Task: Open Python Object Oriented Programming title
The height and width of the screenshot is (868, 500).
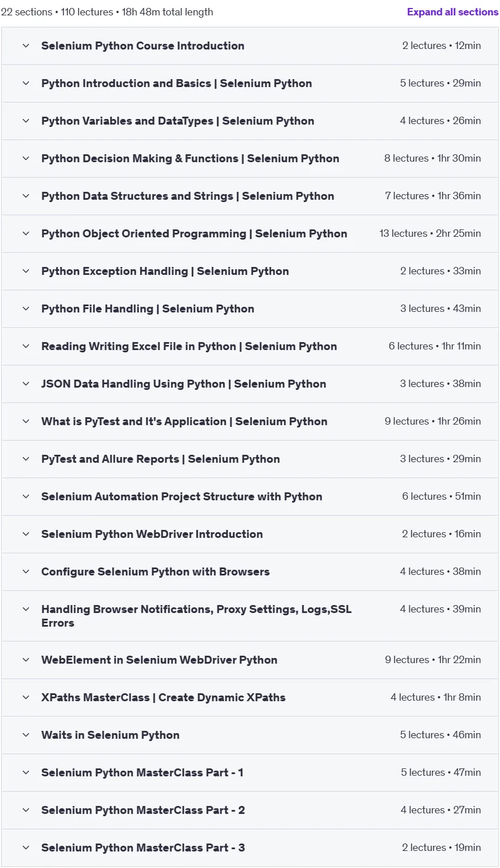Action: point(194,233)
